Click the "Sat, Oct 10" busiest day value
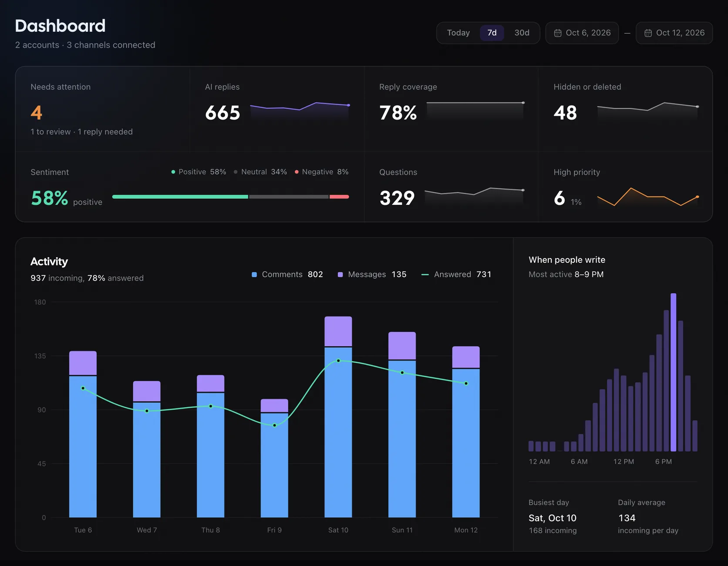Screen dimensions: 728x566 pos(553,518)
